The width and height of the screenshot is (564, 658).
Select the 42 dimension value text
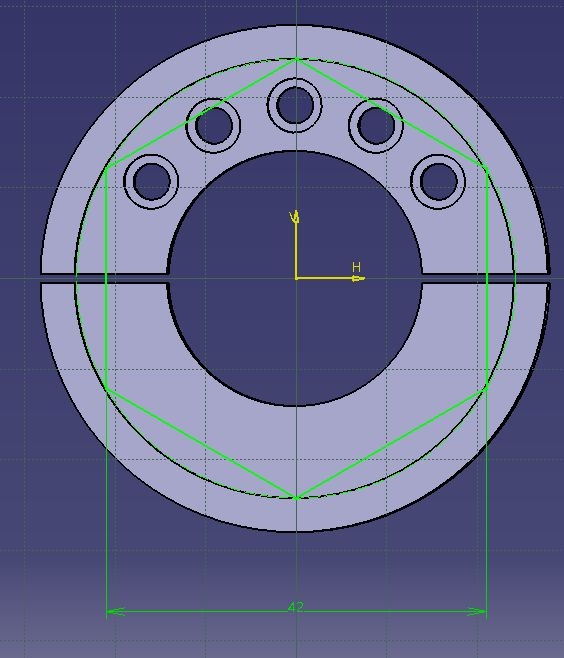[296, 606]
